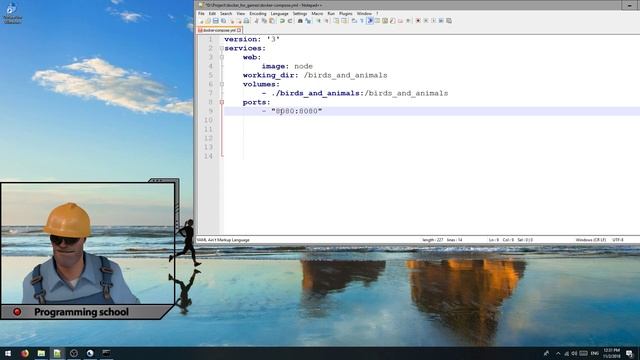The width and height of the screenshot is (640, 360).
Task: Click 'YAML Ain't Markup Language' status text
Action: click(223, 240)
